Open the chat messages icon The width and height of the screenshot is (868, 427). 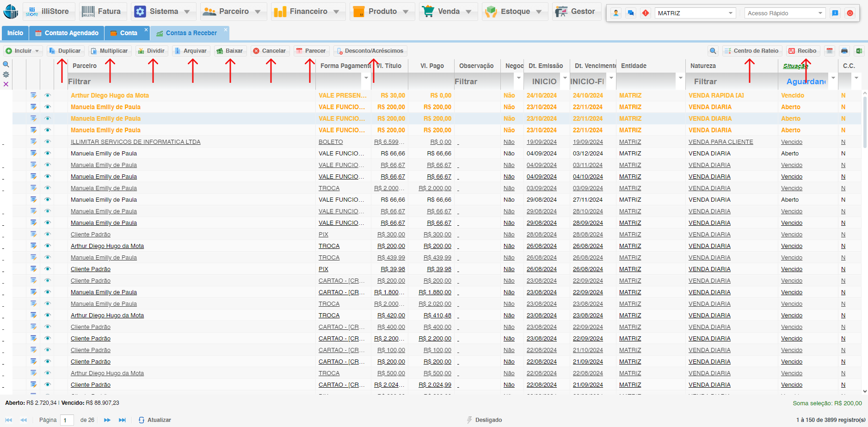pos(631,13)
